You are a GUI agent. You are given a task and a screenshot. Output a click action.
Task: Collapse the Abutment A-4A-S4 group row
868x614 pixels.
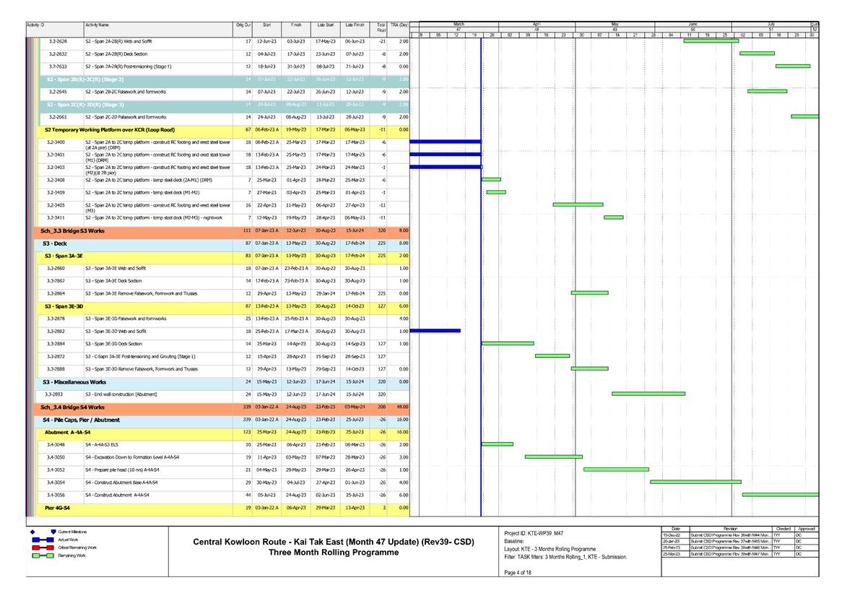[x=67, y=432]
